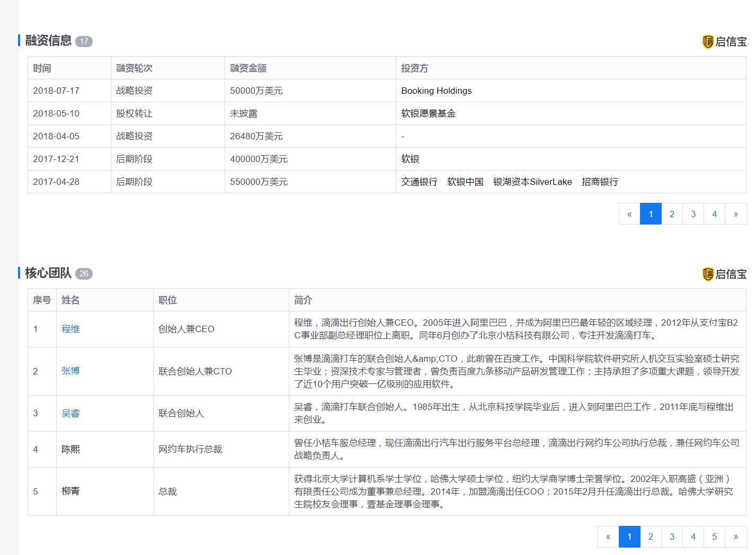The width and height of the screenshot is (756, 555).
Task: Click the 融资轮次 column header
Action: [x=134, y=68]
